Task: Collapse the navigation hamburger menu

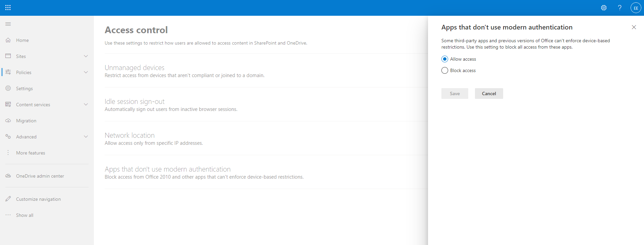Action: pos(8,24)
